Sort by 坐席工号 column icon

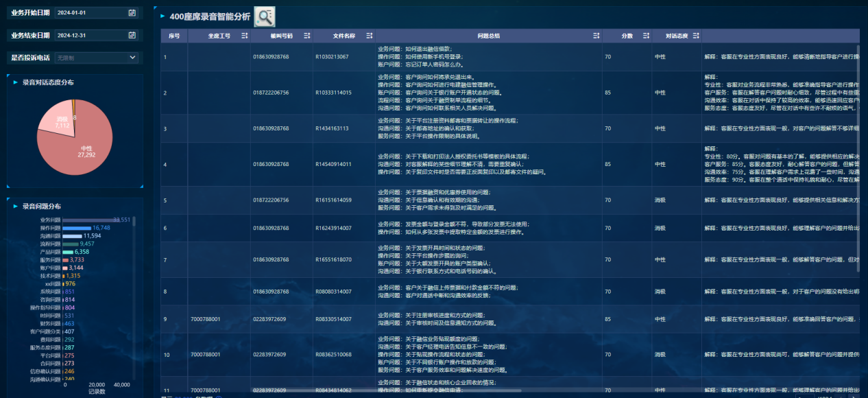(245, 36)
